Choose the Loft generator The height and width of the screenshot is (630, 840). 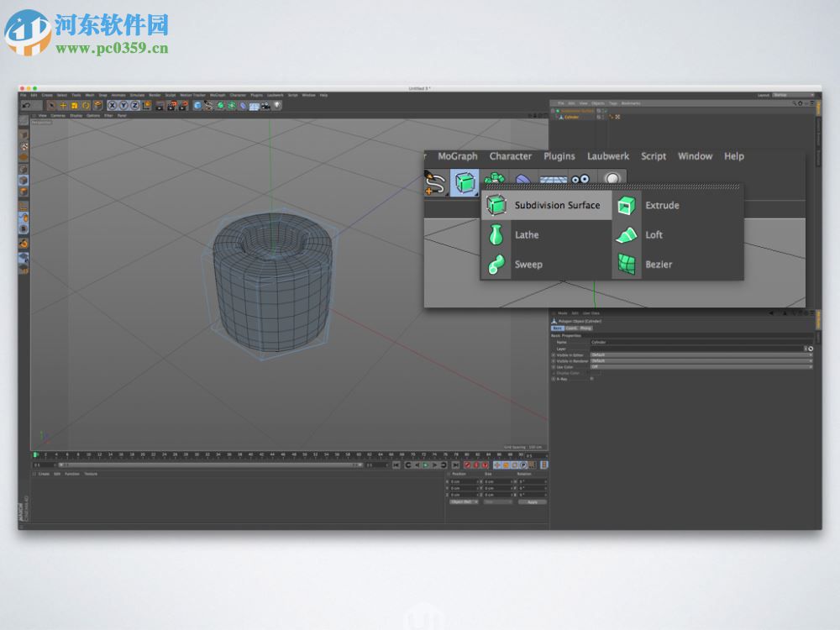[x=655, y=235]
